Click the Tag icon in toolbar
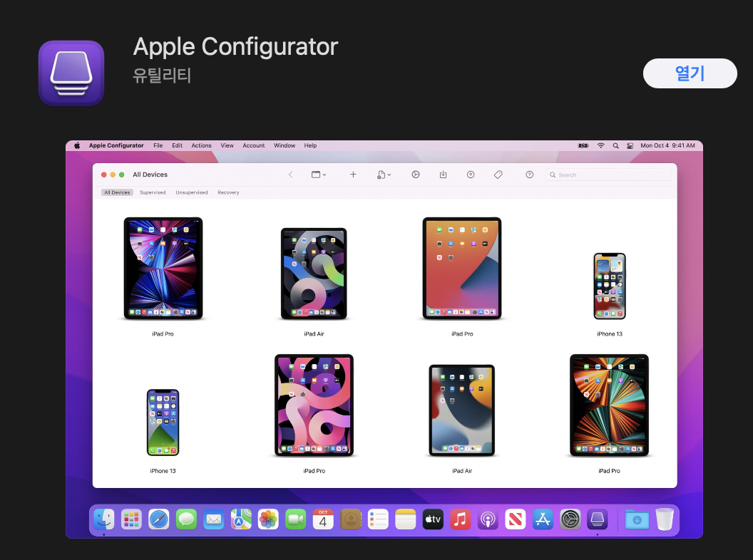 pos(498,175)
